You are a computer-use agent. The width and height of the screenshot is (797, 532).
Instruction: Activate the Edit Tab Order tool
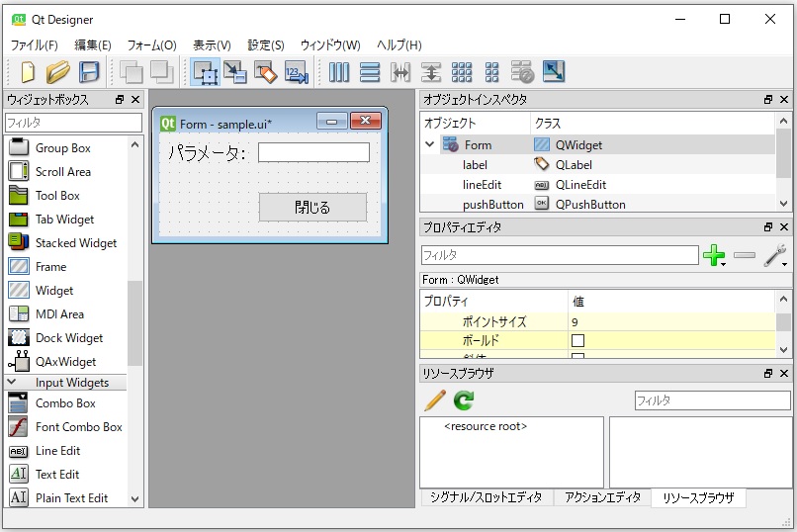point(296,71)
